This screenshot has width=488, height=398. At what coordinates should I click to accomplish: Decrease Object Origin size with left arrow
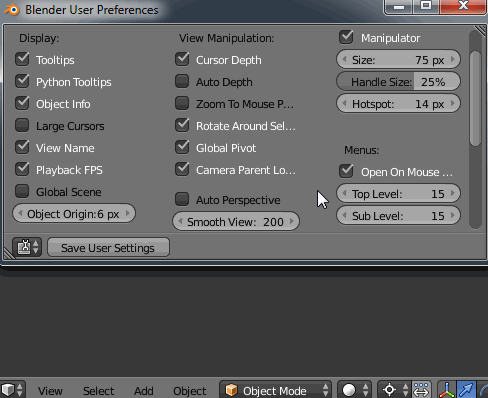click(20, 213)
